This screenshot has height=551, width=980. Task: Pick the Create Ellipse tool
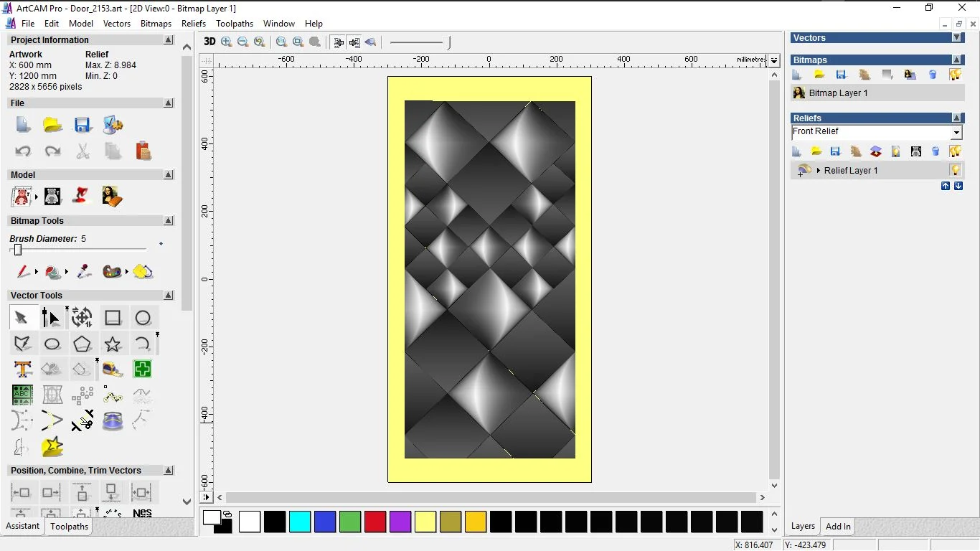click(x=52, y=344)
